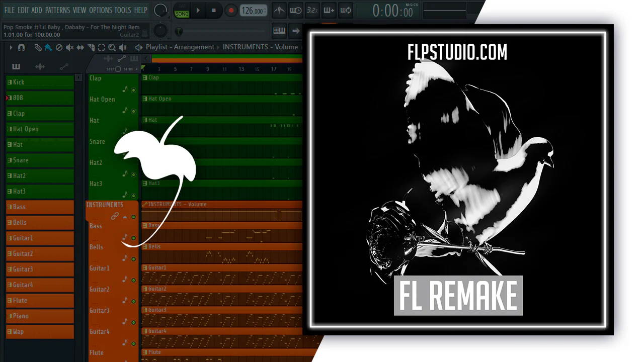Stop playback with the Stop button
The width and height of the screenshot is (644, 362).
214,10
